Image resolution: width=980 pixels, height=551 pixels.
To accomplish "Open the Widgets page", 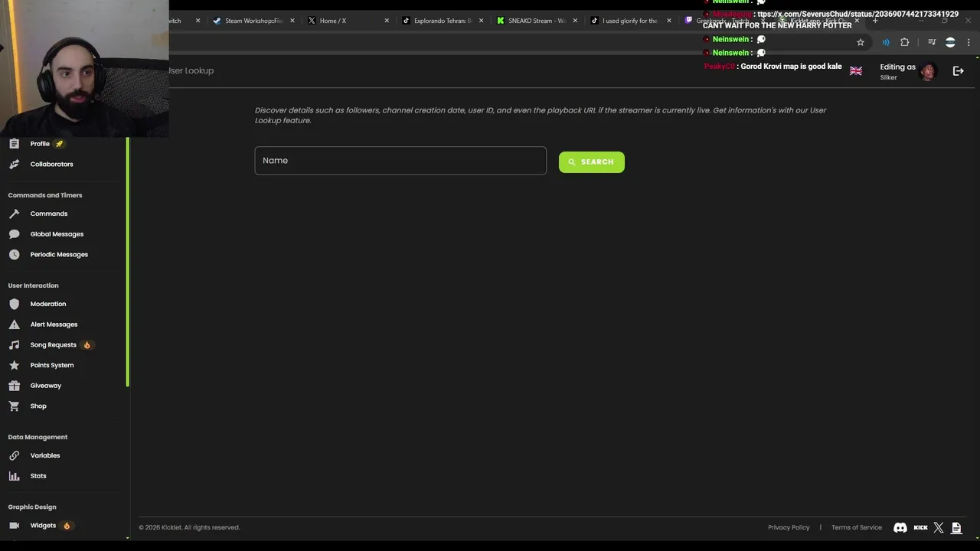I will [x=43, y=526].
